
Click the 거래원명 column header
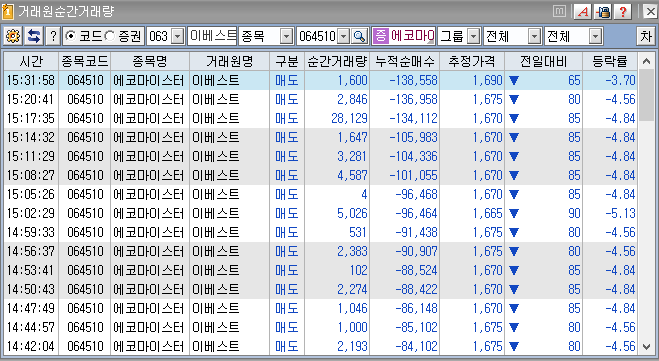[x=229, y=61]
